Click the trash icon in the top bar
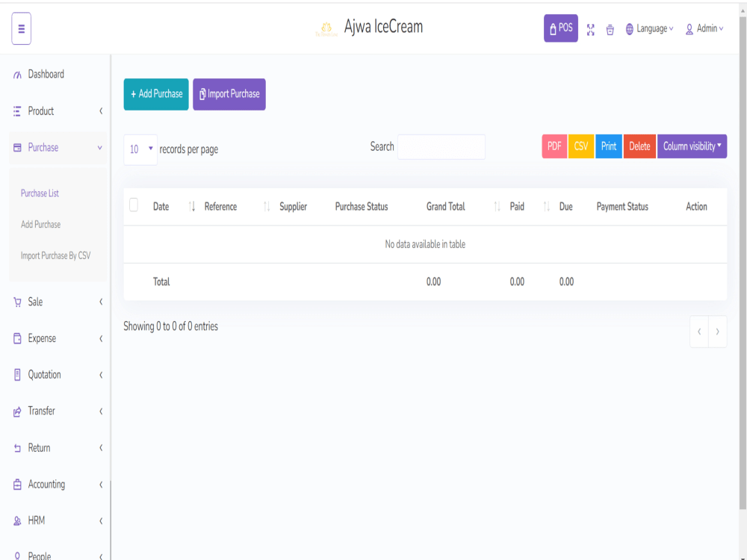 (x=610, y=29)
